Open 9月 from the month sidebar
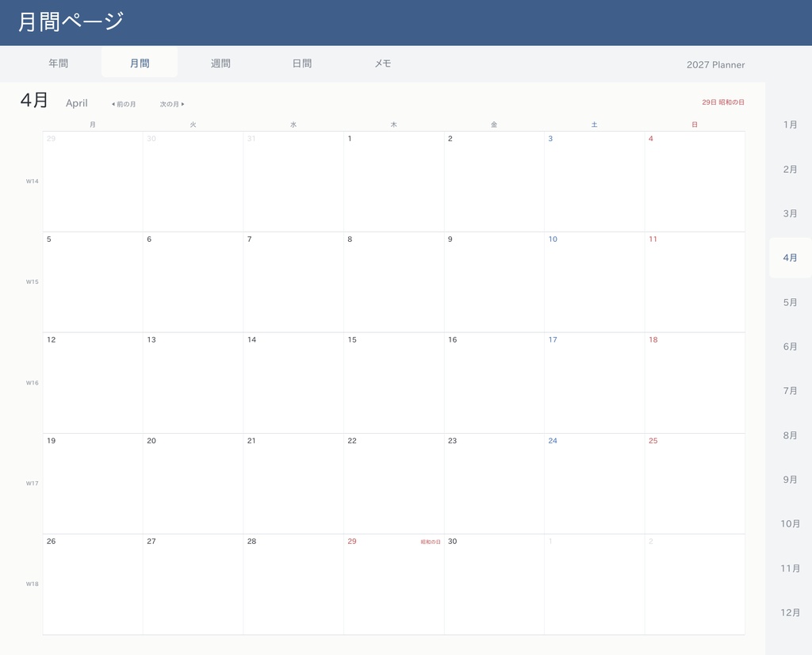Image resolution: width=812 pixels, height=655 pixels. (x=791, y=480)
